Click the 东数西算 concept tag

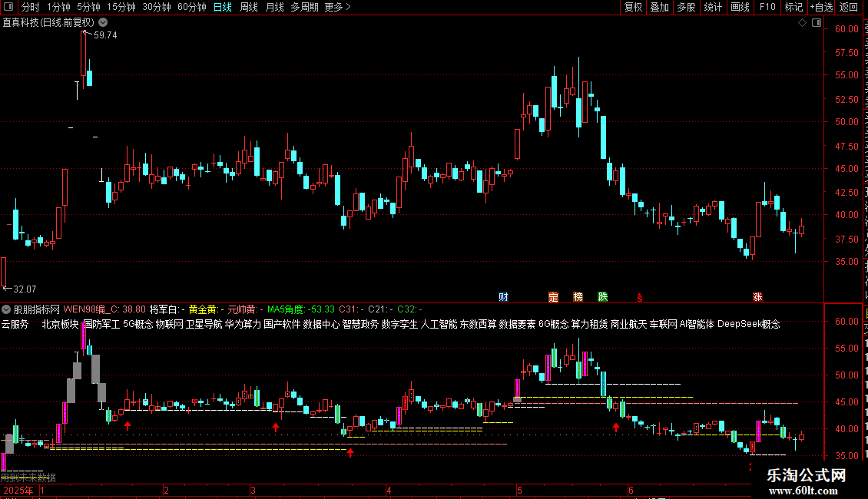[478, 324]
